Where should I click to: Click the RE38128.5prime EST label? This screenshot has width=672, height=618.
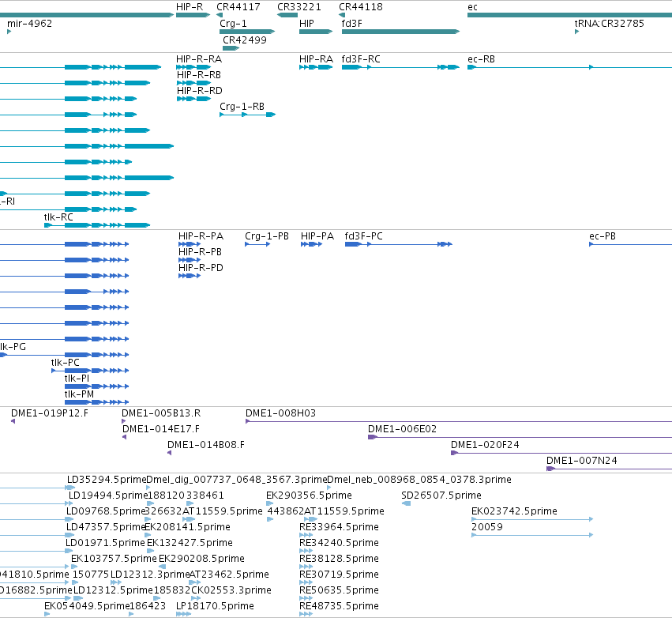339,559
